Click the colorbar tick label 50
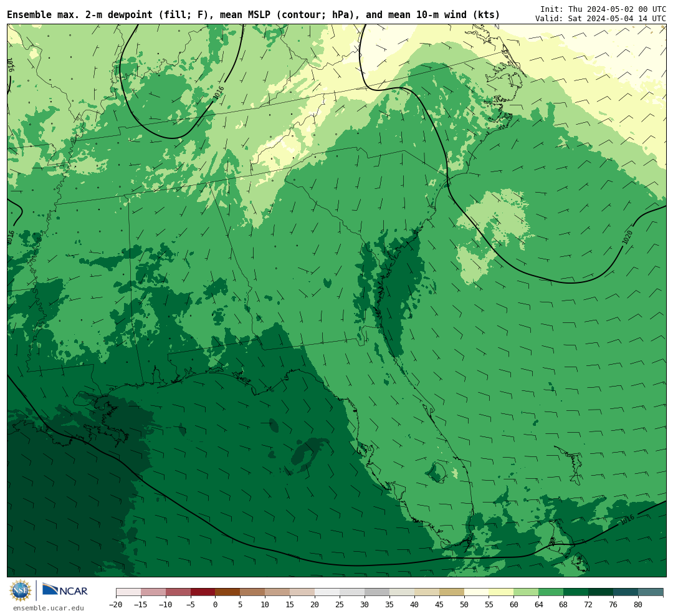Viewport: 673px width, 616px height. [x=464, y=604]
